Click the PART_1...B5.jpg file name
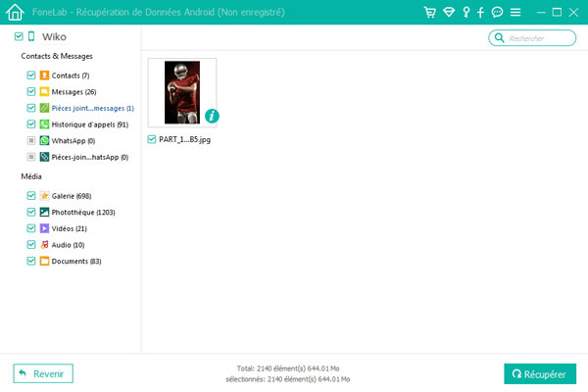The width and height of the screenshot is (588, 392). (184, 139)
